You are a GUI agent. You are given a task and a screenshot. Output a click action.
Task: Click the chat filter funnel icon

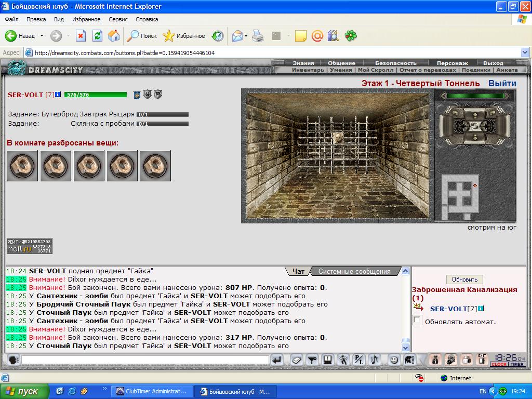click(x=312, y=360)
